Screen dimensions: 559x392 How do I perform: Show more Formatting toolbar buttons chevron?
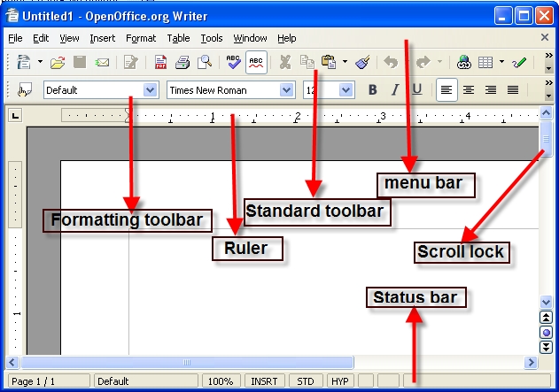(x=548, y=83)
